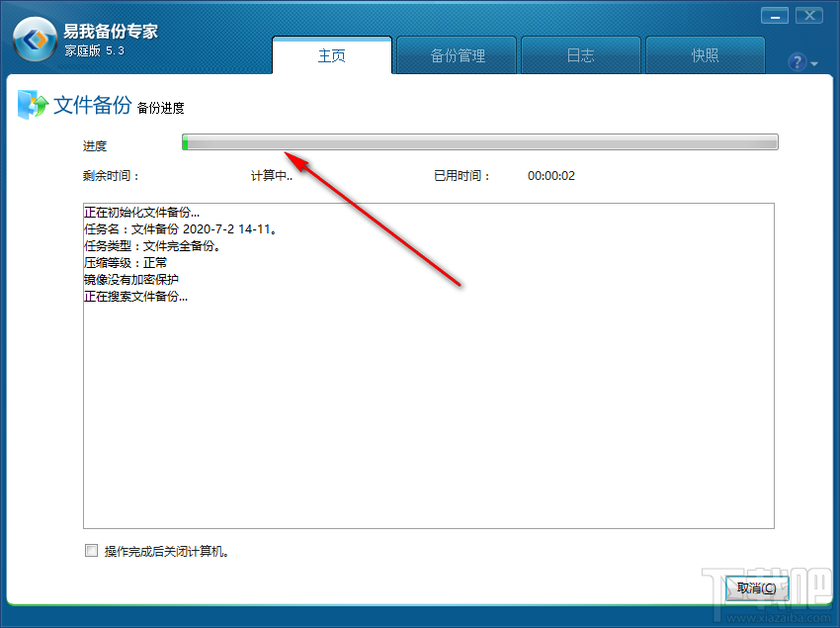Open the 备份管理 tab
Viewport: 840px width, 628px height.
[x=457, y=55]
